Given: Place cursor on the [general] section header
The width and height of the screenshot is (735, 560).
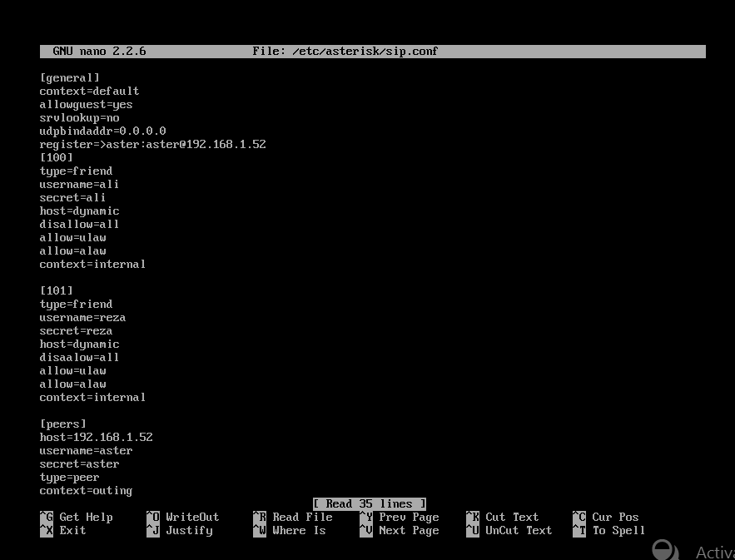Looking at the screenshot, I should pyautogui.click(x=70, y=77).
